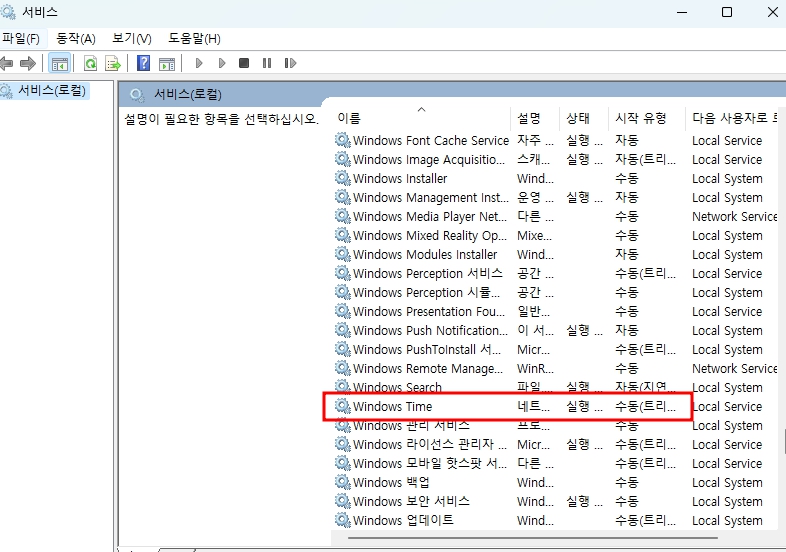Screen dimensions: 786x552
Task: Select the Windows Remote Manage... service
Action: 555,369
